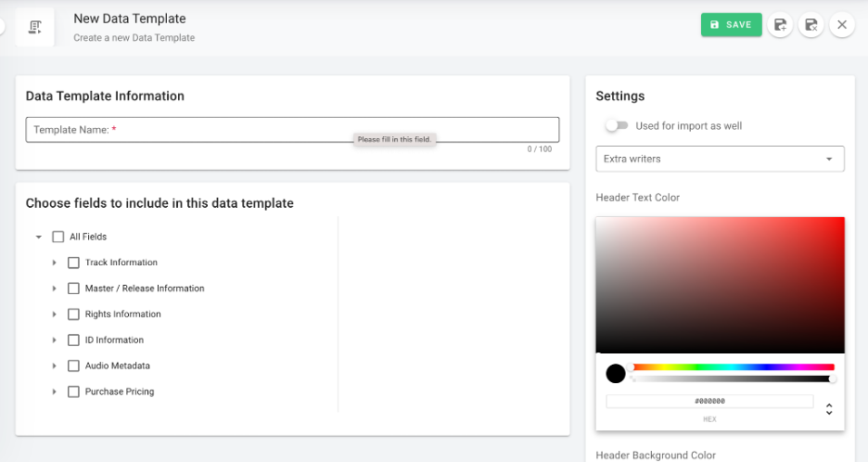Open the Extra writers dropdown
The width and height of the screenshot is (868, 462).
721,159
